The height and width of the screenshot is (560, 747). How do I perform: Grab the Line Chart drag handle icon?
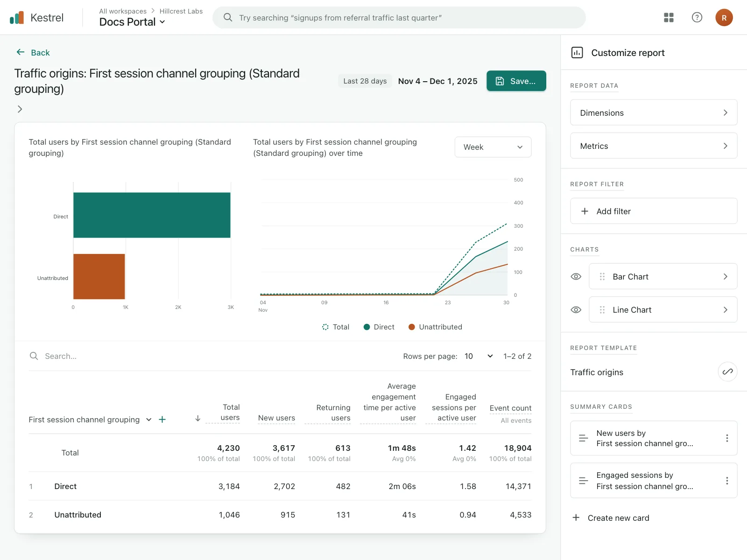[602, 310]
